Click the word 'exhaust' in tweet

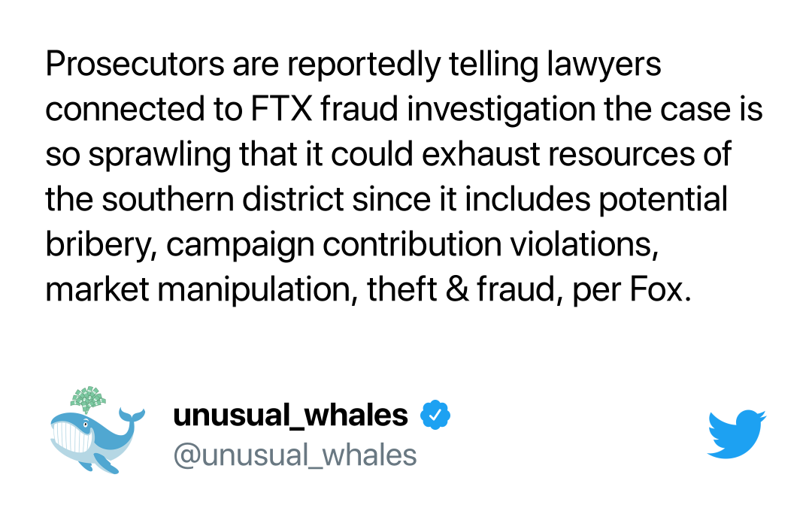[x=481, y=154]
